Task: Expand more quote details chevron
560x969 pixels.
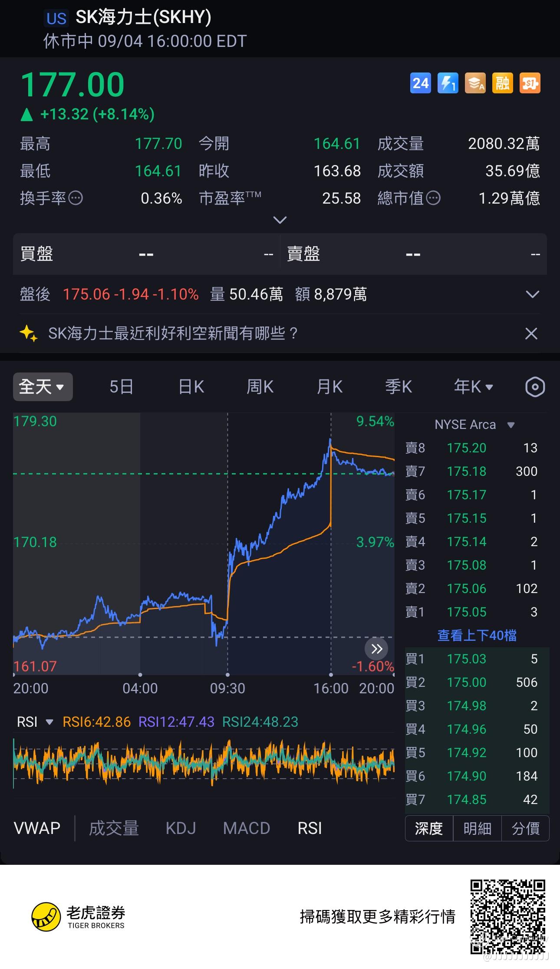Action: click(x=280, y=220)
